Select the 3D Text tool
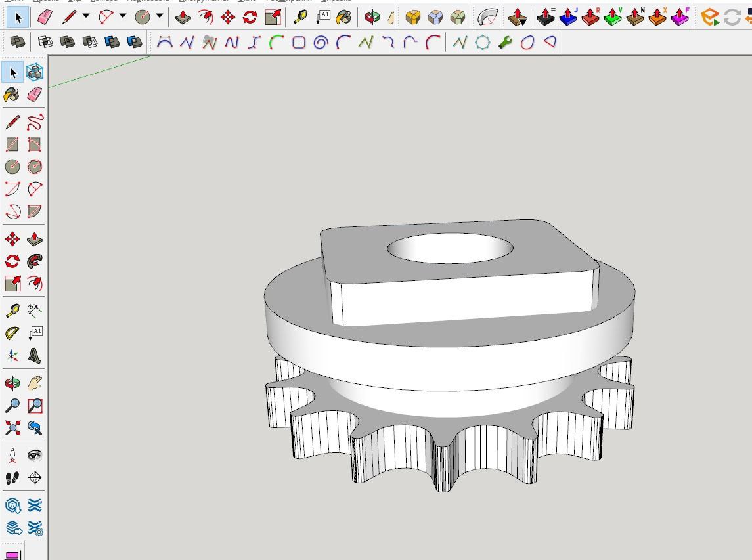 (35, 356)
